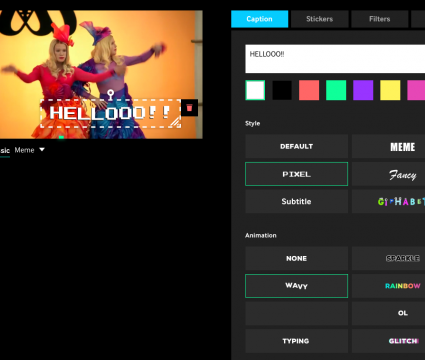
Task: Choose the Subtitle text style
Action: tap(296, 201)
